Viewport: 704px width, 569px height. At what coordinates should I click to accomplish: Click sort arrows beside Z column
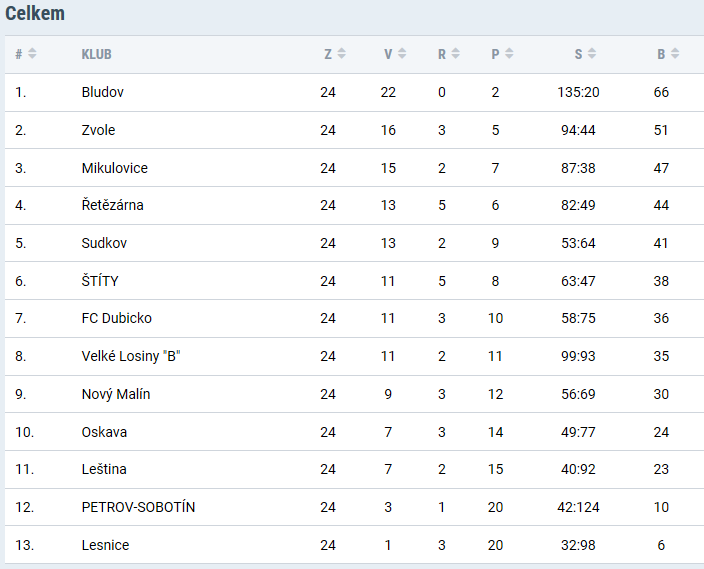coord(342,53)
